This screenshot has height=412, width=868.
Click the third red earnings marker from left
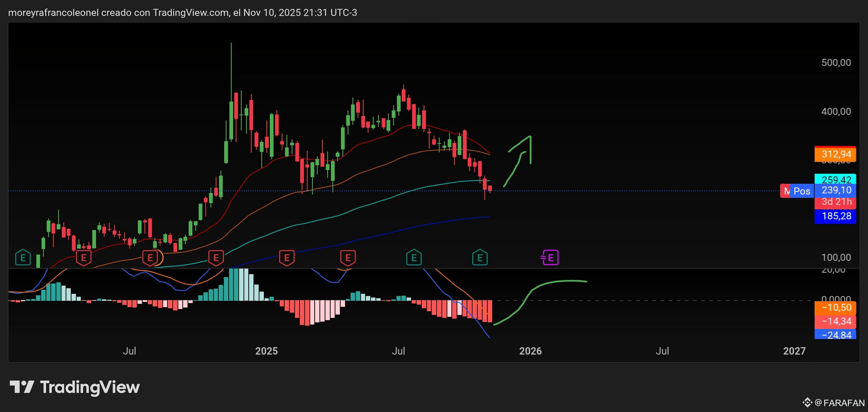(x=216, y=257)
